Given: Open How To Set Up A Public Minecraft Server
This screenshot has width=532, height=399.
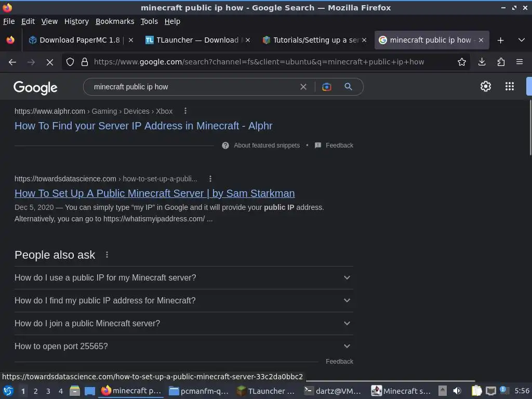Looking at the screenshot, I should click(154, 193).
